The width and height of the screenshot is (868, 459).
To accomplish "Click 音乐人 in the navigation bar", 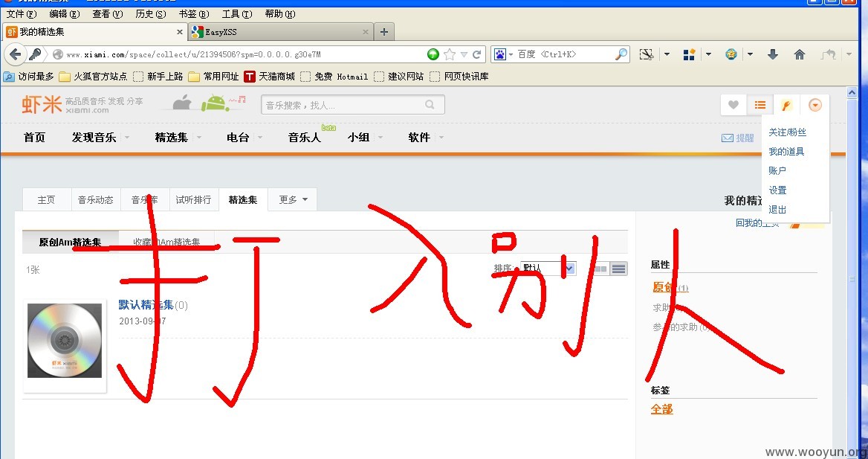I will 305,138.
